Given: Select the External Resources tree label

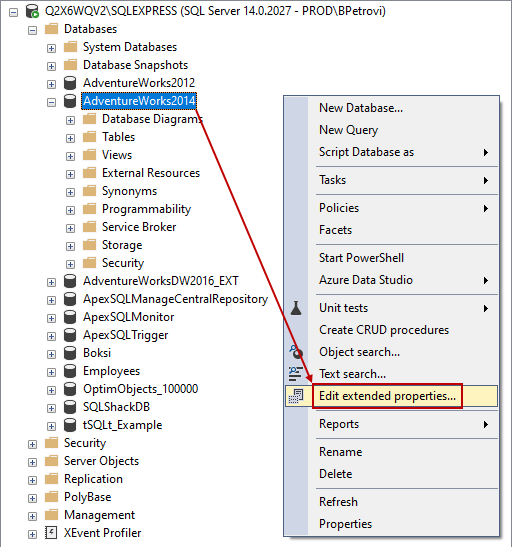Looking at the screenshot, I should [151, 173].
